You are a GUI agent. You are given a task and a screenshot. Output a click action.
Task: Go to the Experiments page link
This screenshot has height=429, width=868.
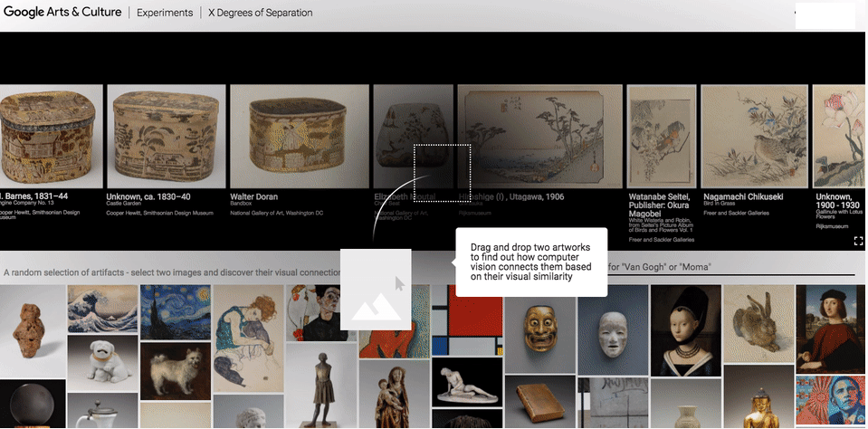165,13
